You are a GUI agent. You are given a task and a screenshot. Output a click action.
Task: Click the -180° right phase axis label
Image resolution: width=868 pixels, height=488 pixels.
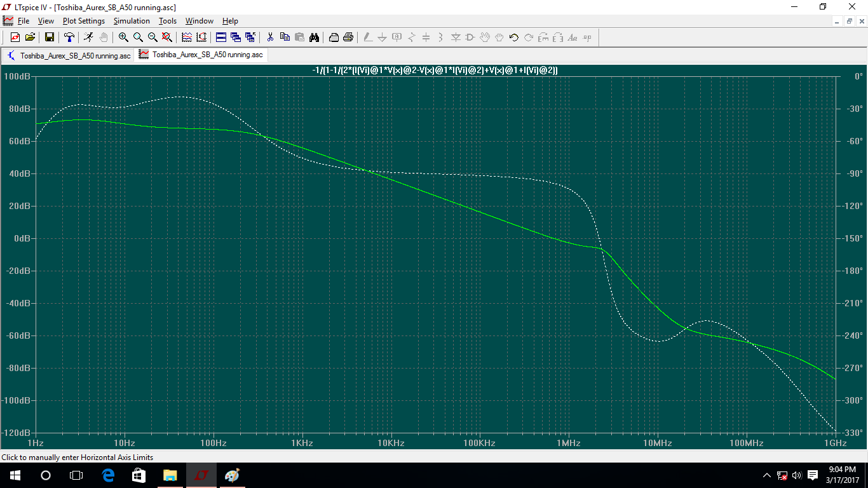[x=851, y=271]
